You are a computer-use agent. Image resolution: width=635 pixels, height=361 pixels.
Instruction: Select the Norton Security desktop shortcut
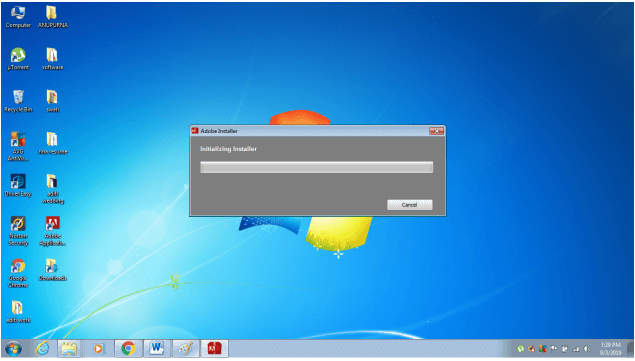pyautogui.click(x=18, y=231)
